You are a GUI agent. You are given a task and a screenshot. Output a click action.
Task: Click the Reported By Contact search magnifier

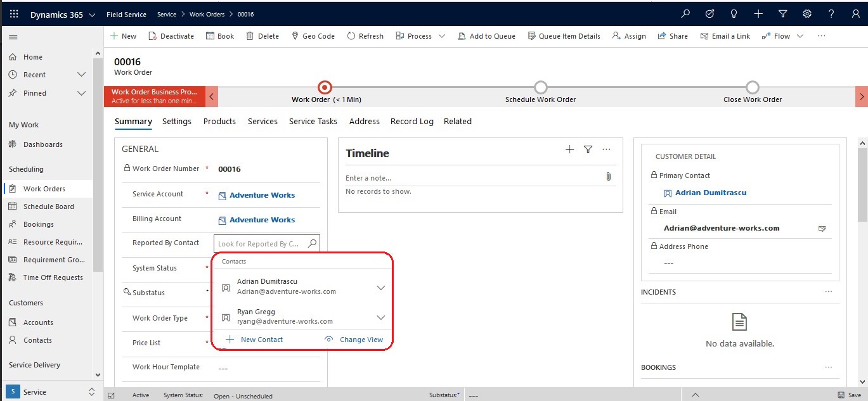[312, 243]
